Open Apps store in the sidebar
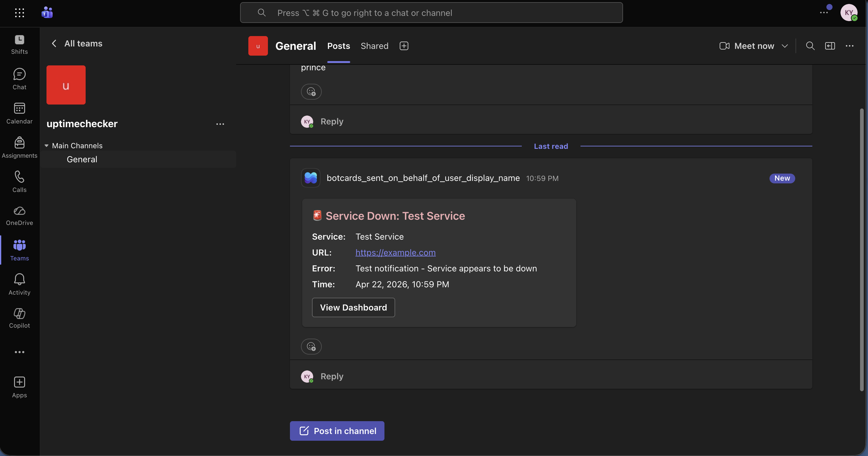Screen dimensions: 868x456 tap(20, 387)
